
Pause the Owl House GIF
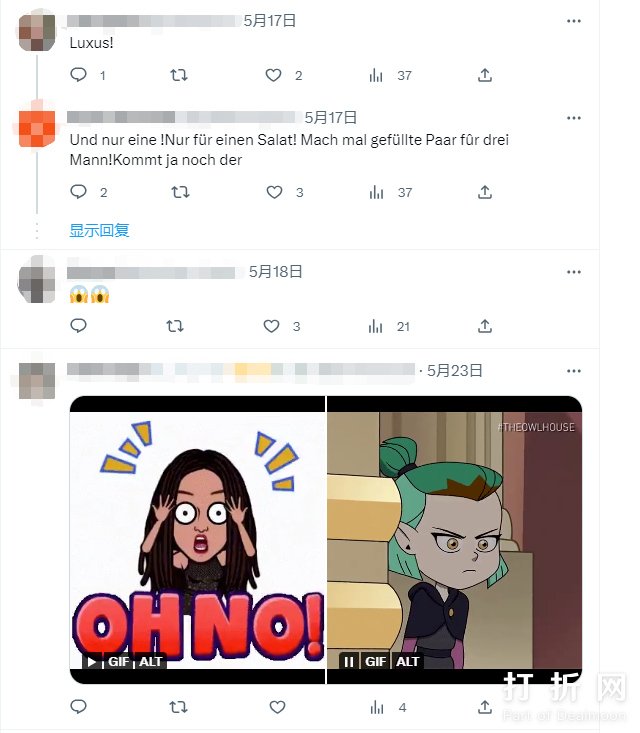tap(349, 661)
